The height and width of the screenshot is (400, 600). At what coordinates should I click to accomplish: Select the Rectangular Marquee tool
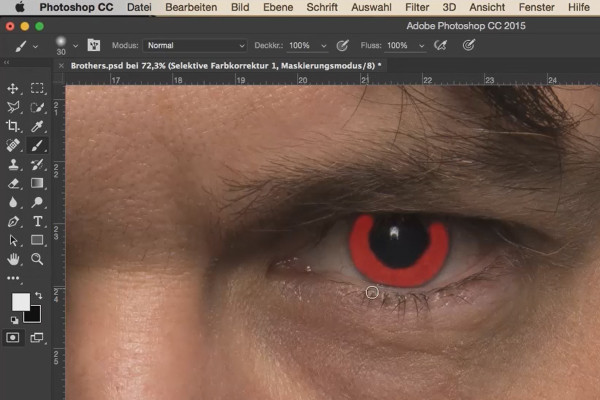(x=37, y=88)
